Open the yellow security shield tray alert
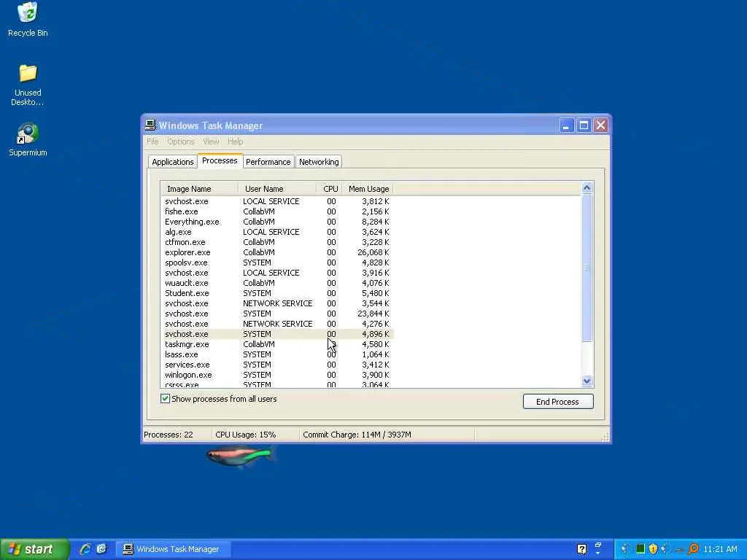747x560 pixels. pyautogui.click(x=653, y=549)
